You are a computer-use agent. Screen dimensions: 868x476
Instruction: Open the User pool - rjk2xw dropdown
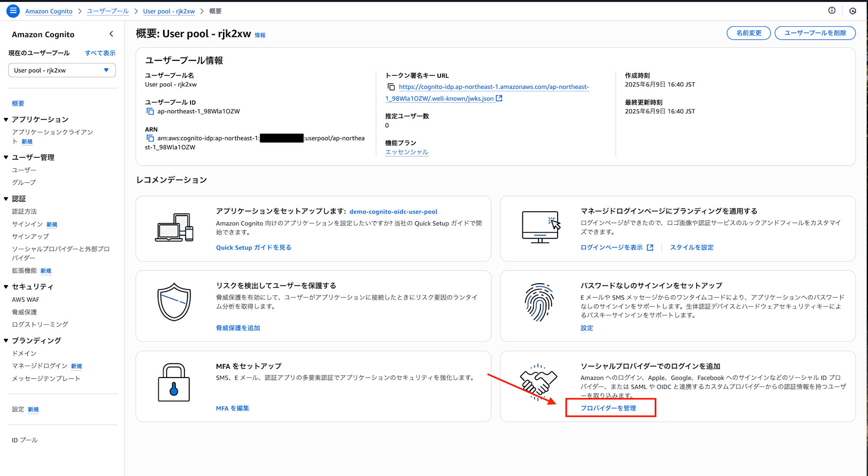(62, 70)
